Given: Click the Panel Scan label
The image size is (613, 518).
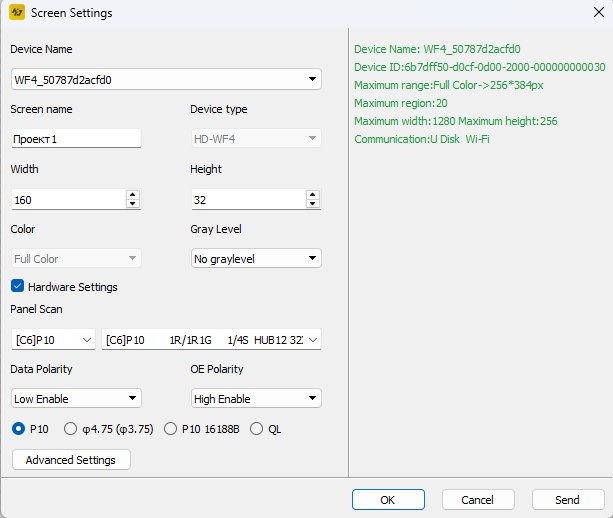Looking at the screenshot, I should (36, 309).
